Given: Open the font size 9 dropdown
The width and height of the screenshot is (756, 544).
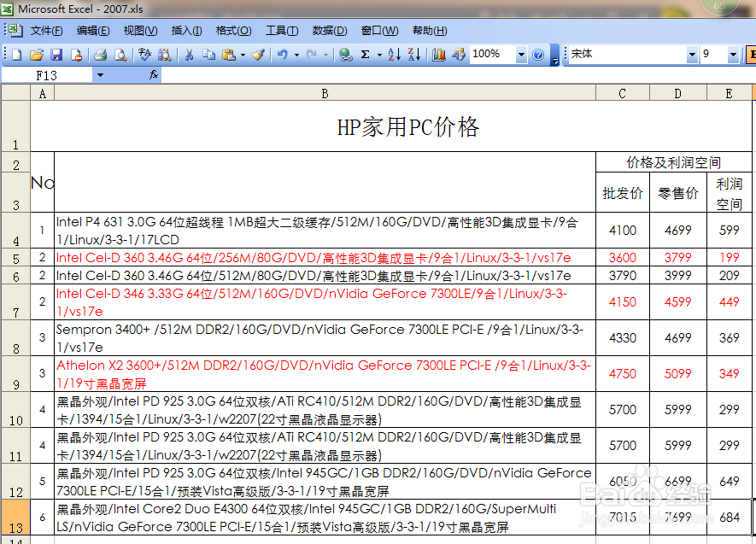Looking at the screenshot, I should 733,55.
